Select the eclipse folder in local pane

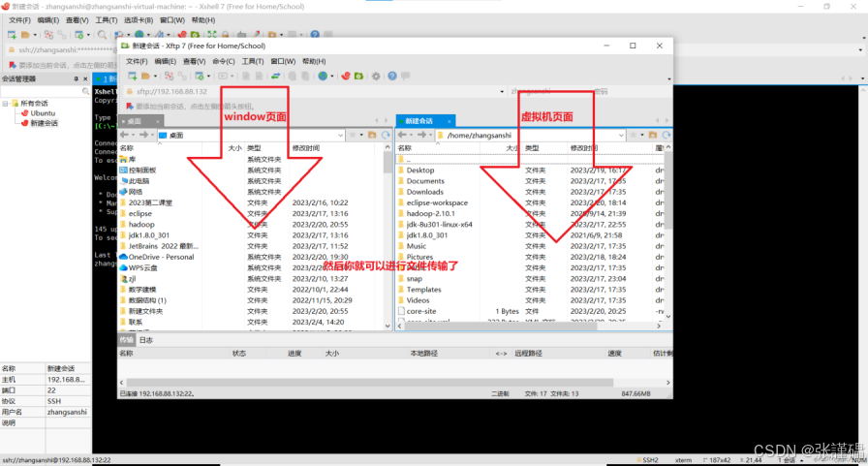140,213
